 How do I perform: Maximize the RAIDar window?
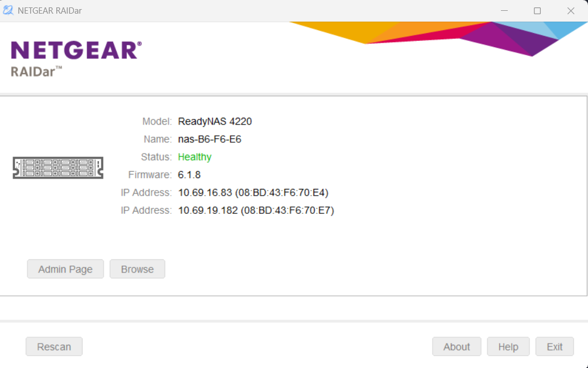point(537,10)
